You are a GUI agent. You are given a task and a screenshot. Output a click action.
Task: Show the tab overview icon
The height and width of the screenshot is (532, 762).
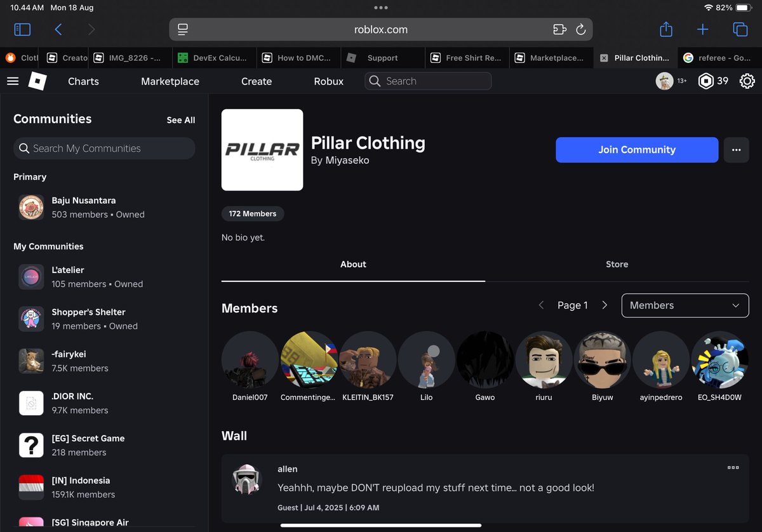coord(740,29)
